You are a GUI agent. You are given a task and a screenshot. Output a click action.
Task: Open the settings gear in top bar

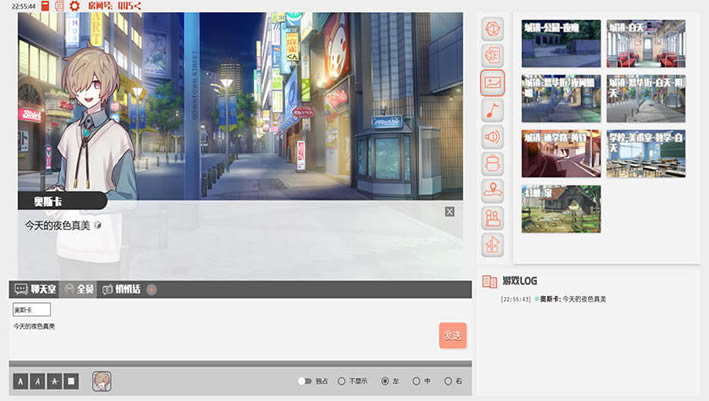(74, 6)
